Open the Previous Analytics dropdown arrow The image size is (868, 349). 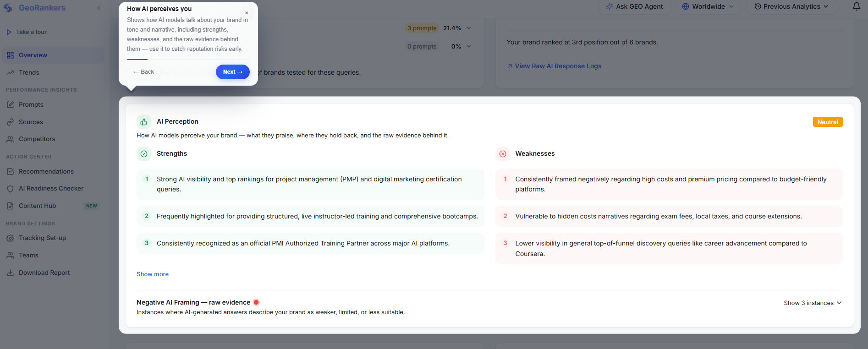coord(826,6)
